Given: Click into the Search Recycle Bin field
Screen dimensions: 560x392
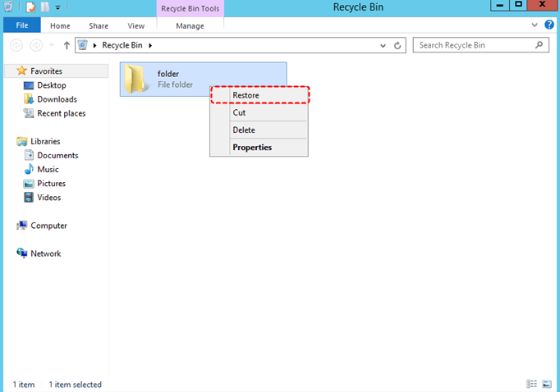Looking at the screenshot, I should point(480,45).
